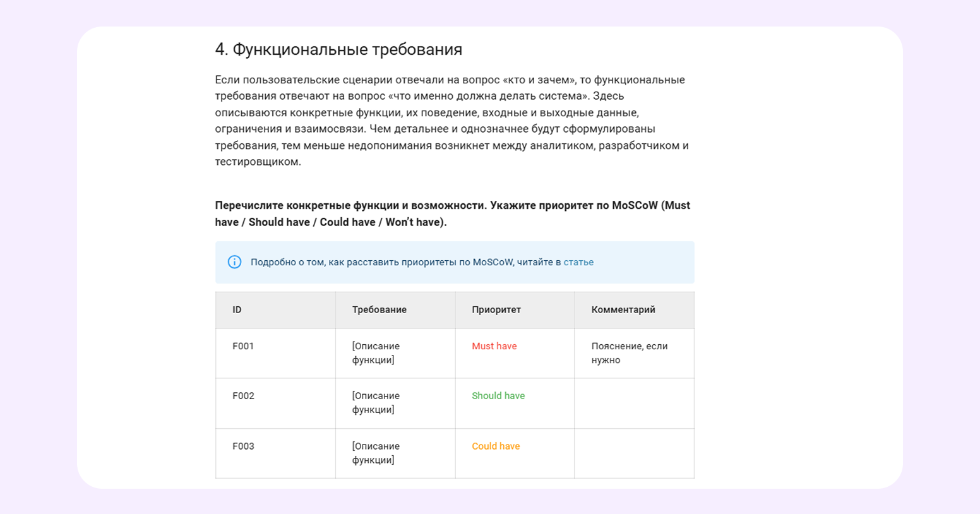Click the ID column header

click(237, 310)
